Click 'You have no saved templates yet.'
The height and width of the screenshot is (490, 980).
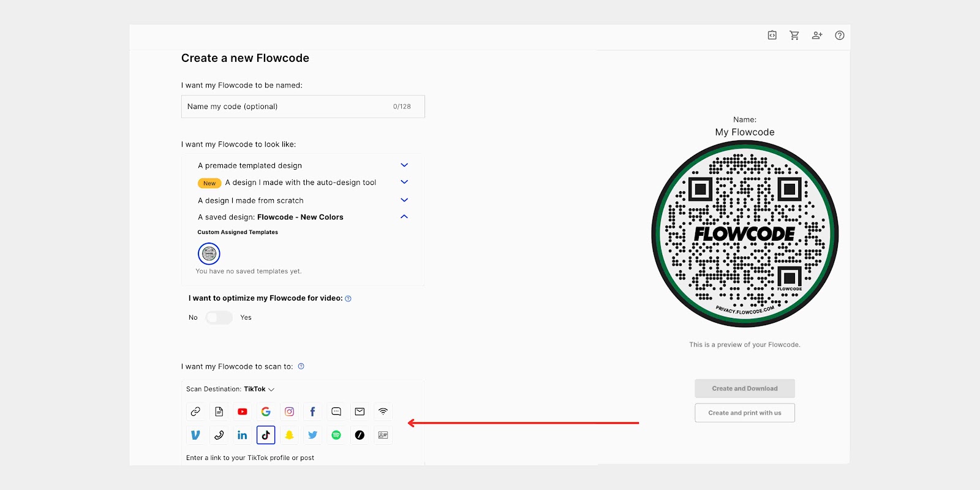tap(249, 271)
